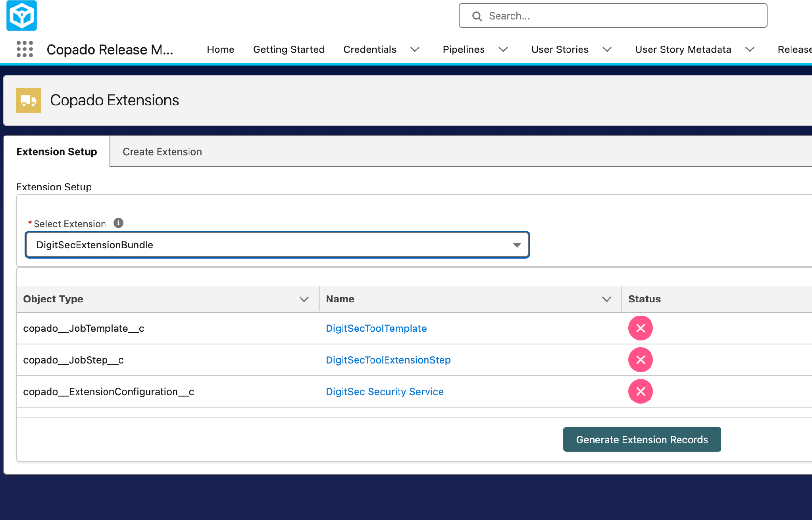Select the copado__JobTemplate__c cell

coord(168,328)
